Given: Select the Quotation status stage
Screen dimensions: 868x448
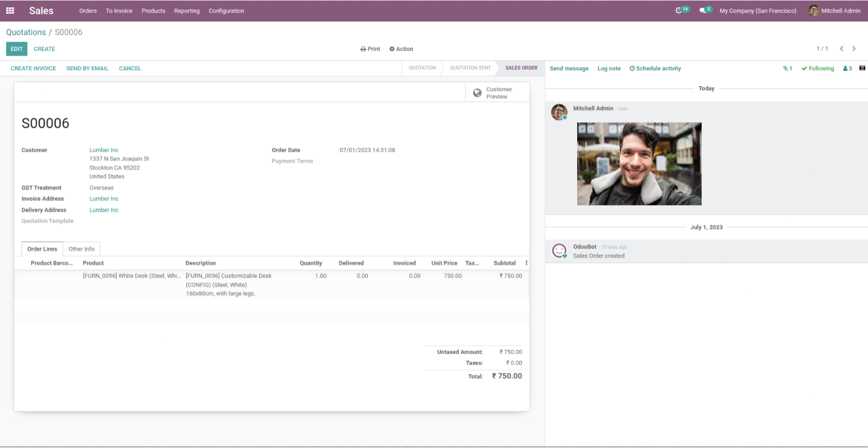Looking at the screenshot, I should (422, 68).
